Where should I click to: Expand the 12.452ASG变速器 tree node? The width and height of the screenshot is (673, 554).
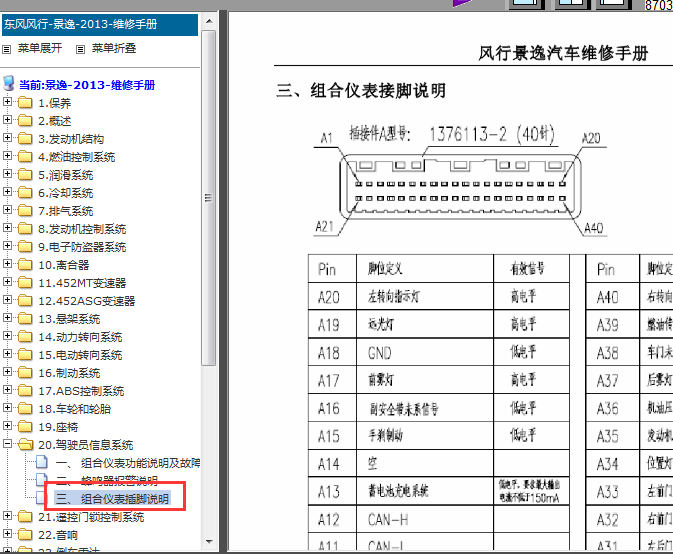(7, 300)
